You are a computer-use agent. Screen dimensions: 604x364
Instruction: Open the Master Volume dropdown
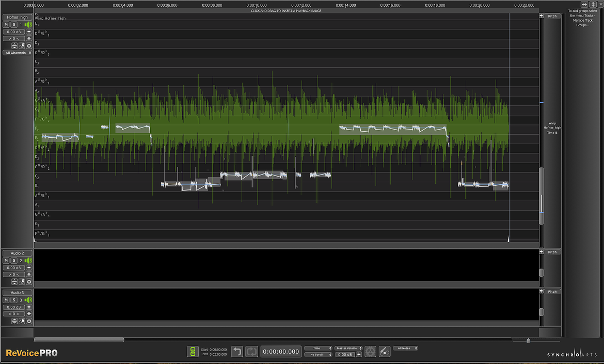point(348,348)
